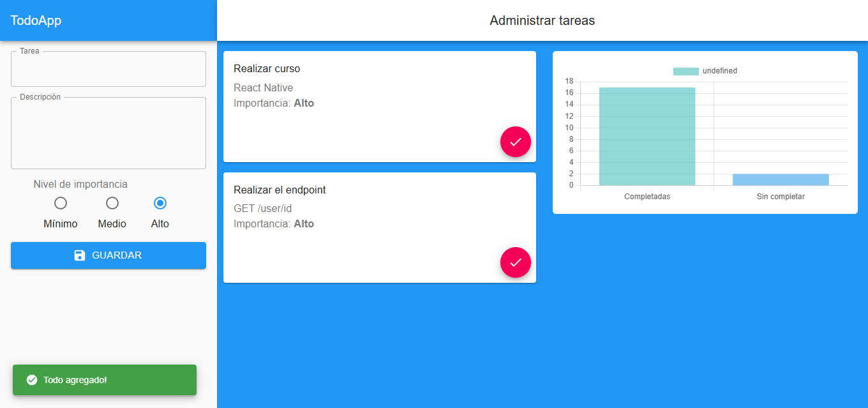The image size is (868, 408).
Task: Click the success check icon in the toast
Action: click(x=31, y=380)
